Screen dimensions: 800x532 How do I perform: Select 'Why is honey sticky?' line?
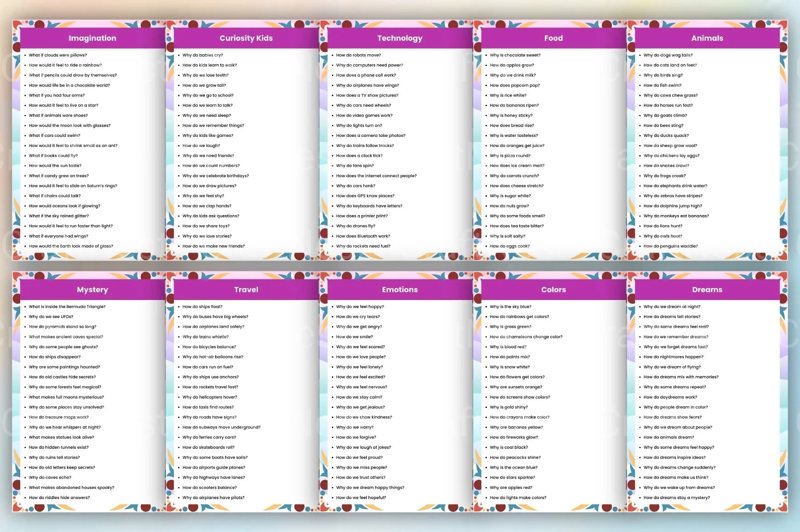511,116
